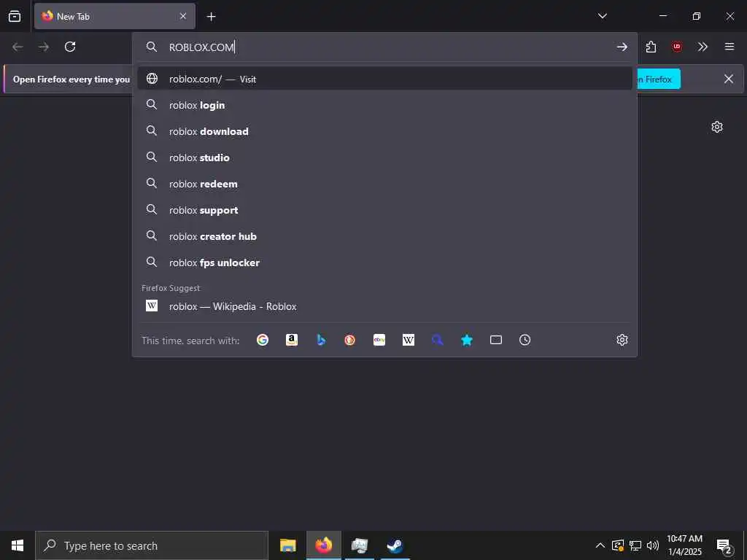
Task: Open the Steam taskbar icon
Action: click(395, 545)
